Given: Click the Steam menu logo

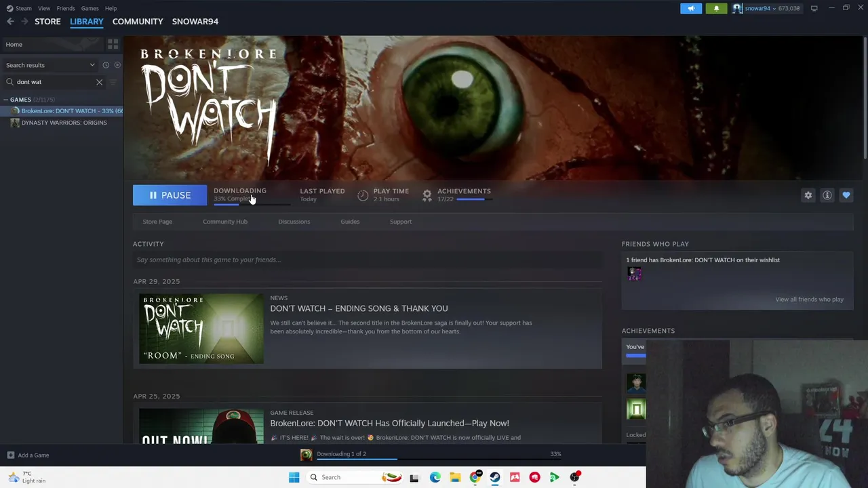Looking at the screenshot, I should click(9, 8).
